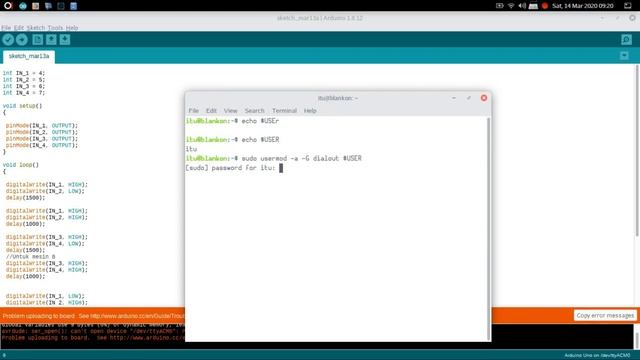Open the terminal Terminal menu
Viewport: 640px width, 360px height.
(x=284, y=111)
